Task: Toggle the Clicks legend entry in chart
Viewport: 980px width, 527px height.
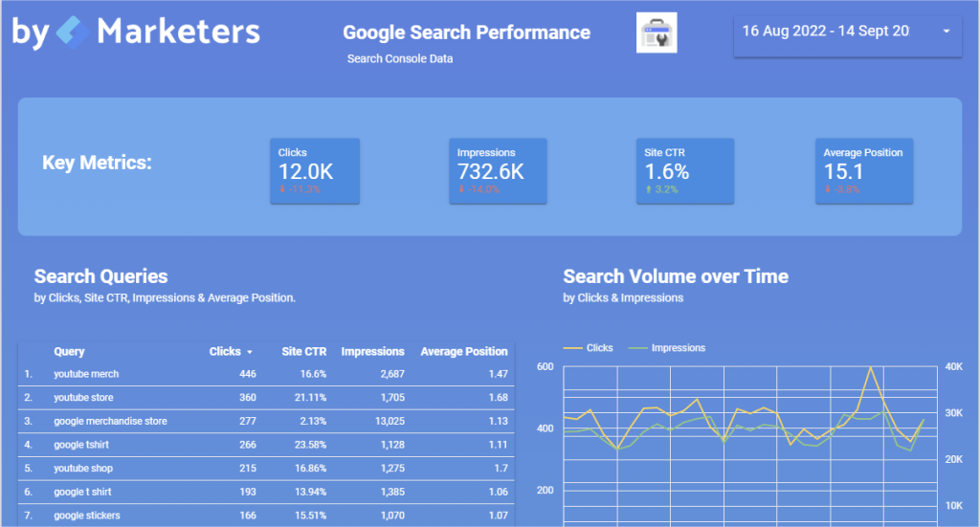Action: 589,348
